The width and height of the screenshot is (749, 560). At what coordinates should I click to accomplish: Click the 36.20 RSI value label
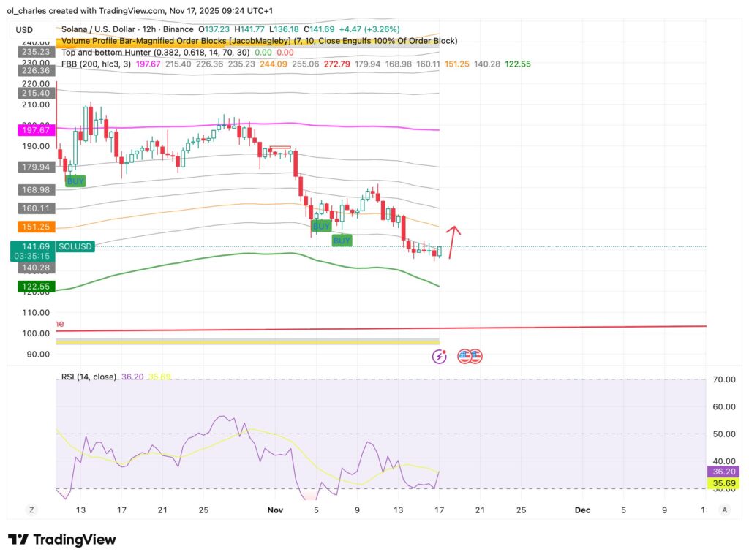tap(722, 472)
